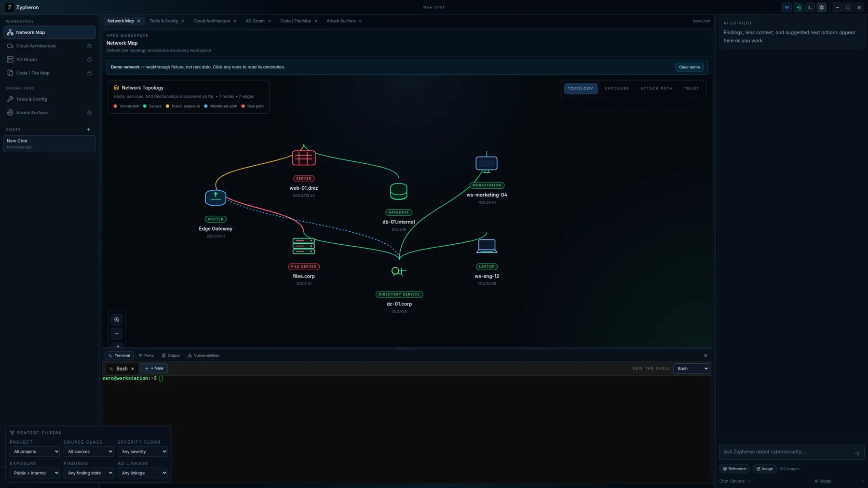Click the ws-marketing-04 workstation icon
Viewport: 868px width, 488px height.
486,164
